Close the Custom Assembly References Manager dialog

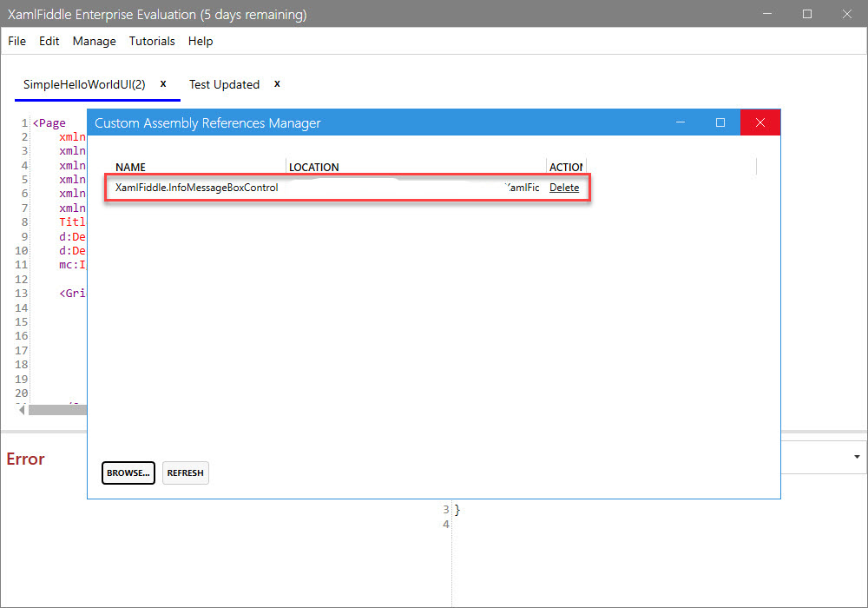[760, 122]
